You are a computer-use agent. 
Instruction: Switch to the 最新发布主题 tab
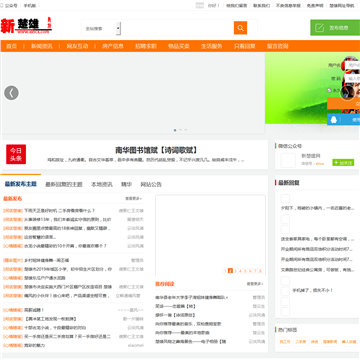(21, 184)
